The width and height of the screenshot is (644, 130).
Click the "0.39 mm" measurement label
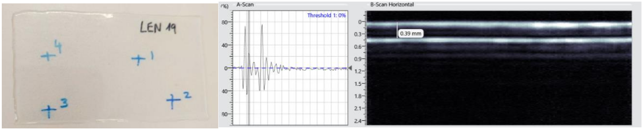pyautogui.click(x=411, y=33)
